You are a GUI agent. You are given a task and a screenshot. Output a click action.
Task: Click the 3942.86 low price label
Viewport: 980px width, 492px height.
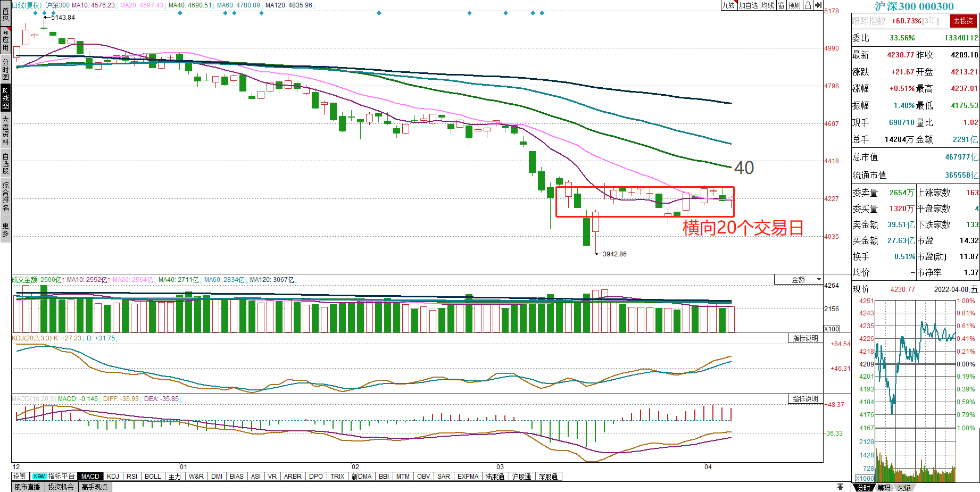coord(614,254)
